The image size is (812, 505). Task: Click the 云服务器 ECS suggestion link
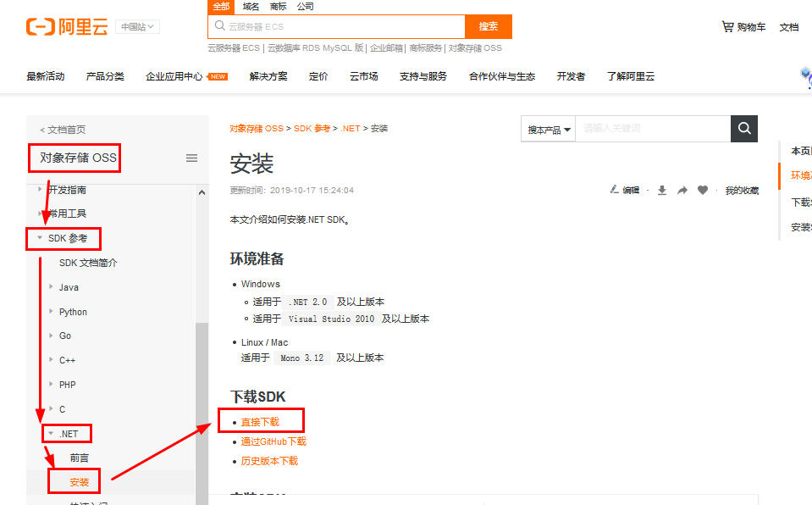tap(234, 48)
